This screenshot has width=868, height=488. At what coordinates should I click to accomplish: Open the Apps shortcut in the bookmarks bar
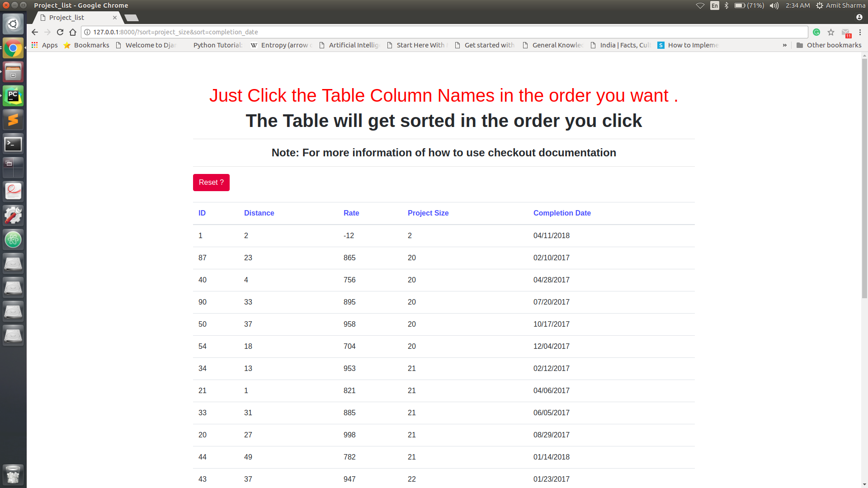coord(44,45)
